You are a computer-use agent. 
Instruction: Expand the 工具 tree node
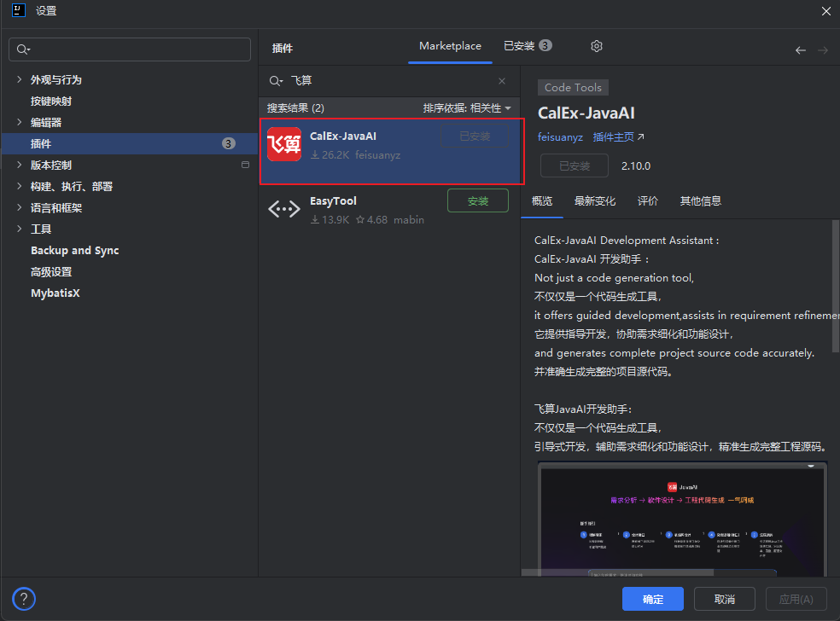click(20, 229)
